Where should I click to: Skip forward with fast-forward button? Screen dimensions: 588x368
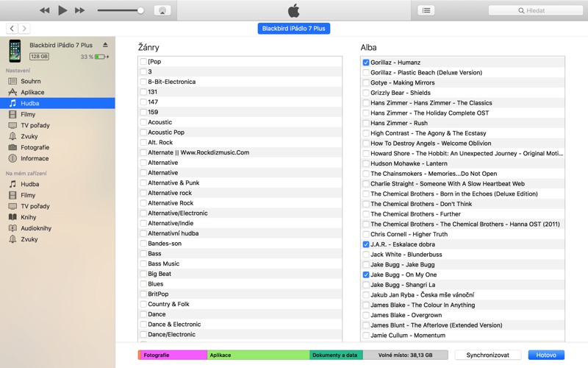[79, 10]
